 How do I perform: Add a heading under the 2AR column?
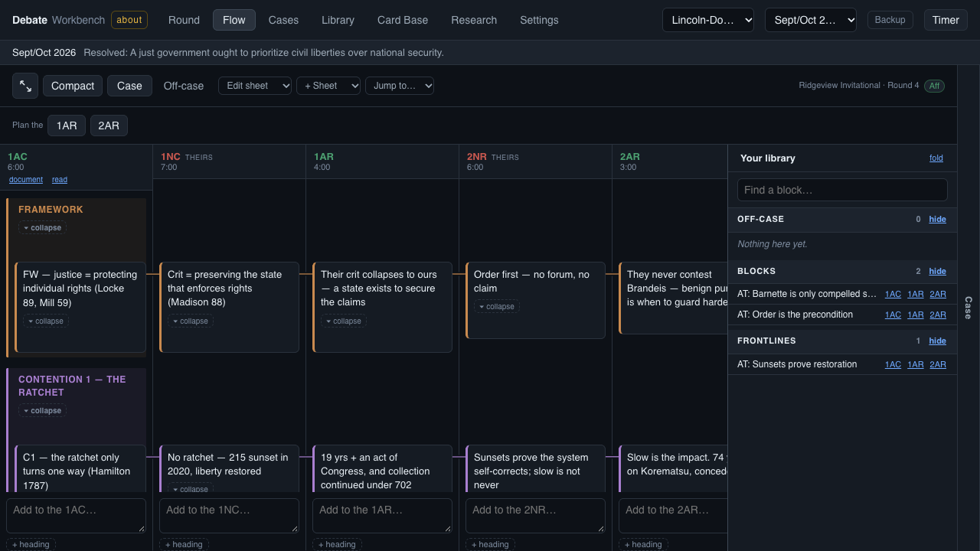tap(643, 545)
